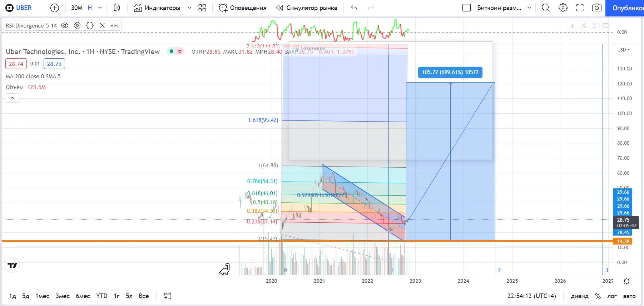Viewport: 644px width, 306px height.
Task: Open RSI Divergence source code braces icon
Action: click(x=90, y=25)
